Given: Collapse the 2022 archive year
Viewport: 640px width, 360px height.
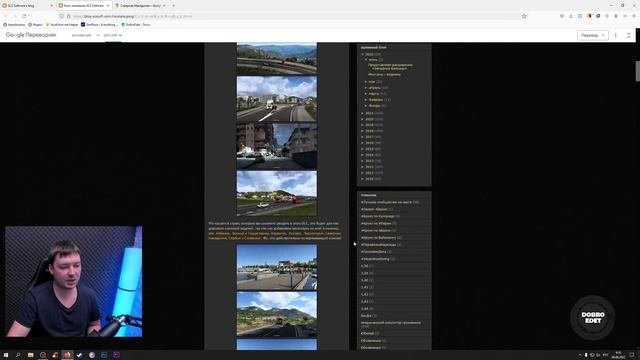Looking at the screenshot, I should click(362, 54).
